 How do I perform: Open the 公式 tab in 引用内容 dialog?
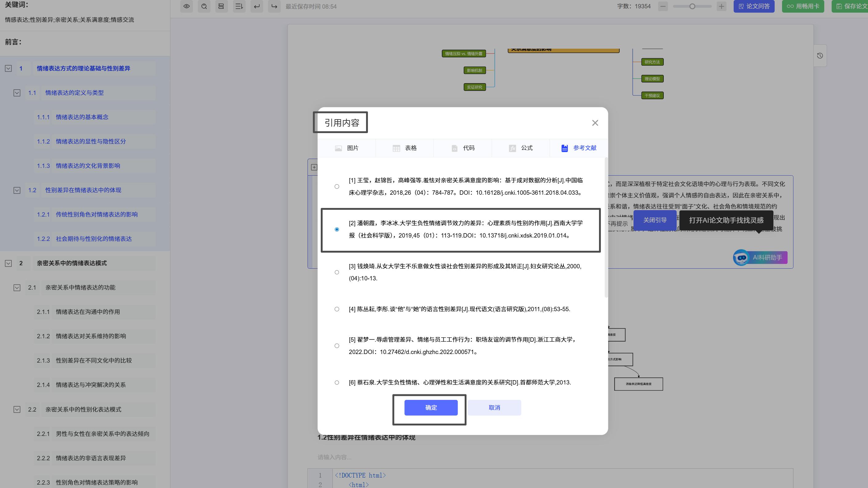520,148
